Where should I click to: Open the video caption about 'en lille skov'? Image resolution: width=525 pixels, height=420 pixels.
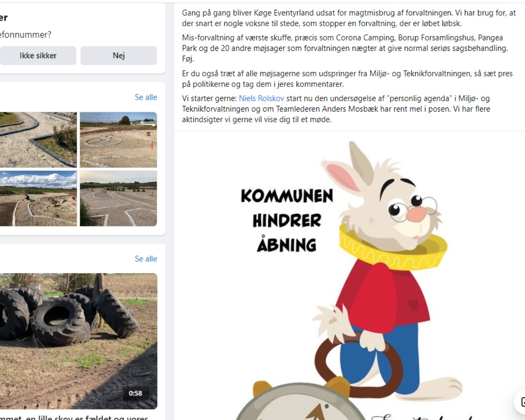point(74,417)
